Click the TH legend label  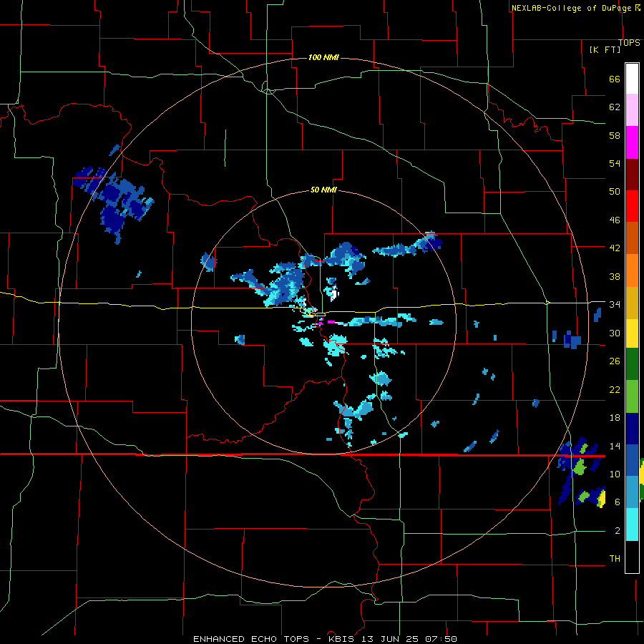click(615, 559)
